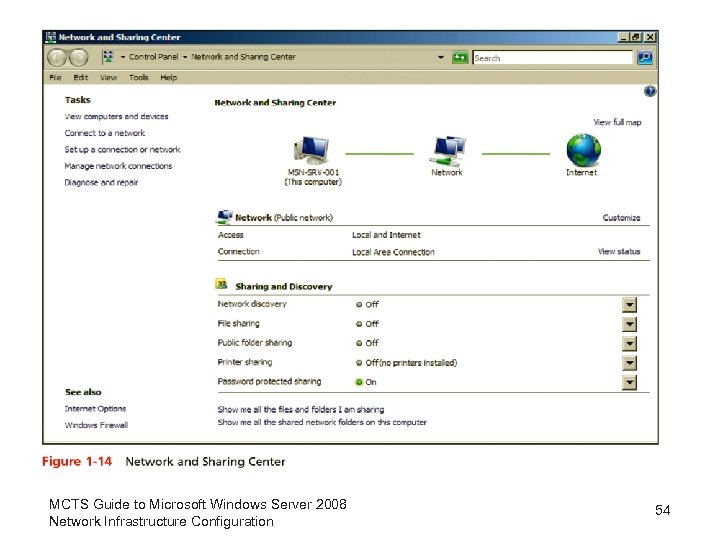Open the Tools menu
720x540 pixels.
click(139, 78)
